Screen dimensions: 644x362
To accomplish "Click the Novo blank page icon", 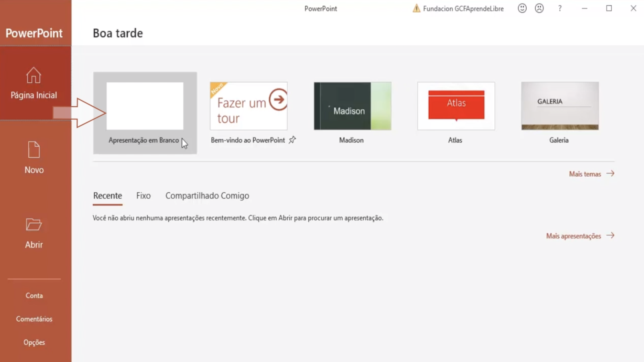I will coord(34,150).
